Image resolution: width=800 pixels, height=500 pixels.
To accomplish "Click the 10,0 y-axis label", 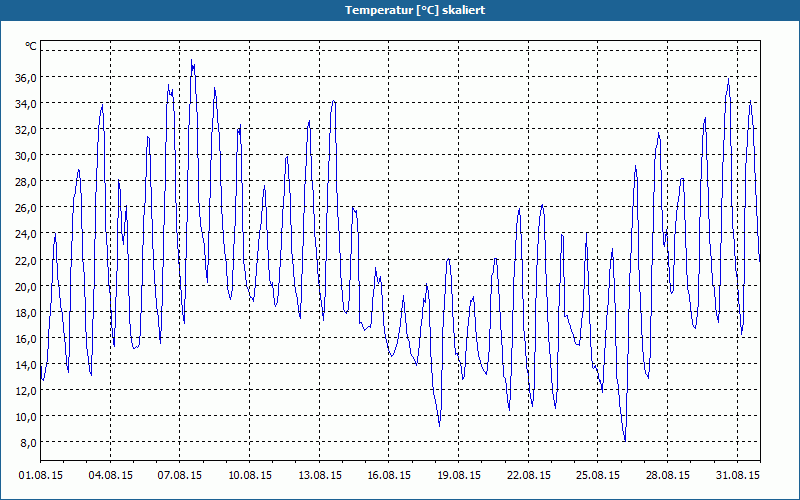I will (26, 416).
